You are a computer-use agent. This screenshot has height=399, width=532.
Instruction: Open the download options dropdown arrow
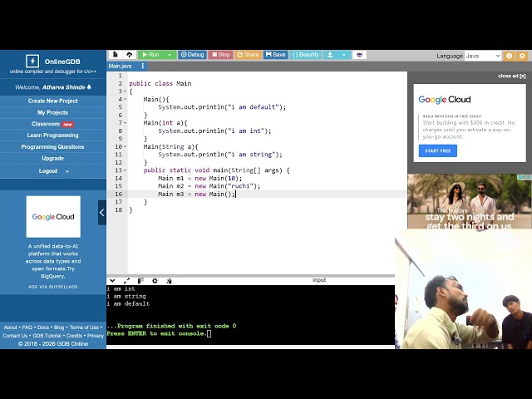[x=343, y=55]
